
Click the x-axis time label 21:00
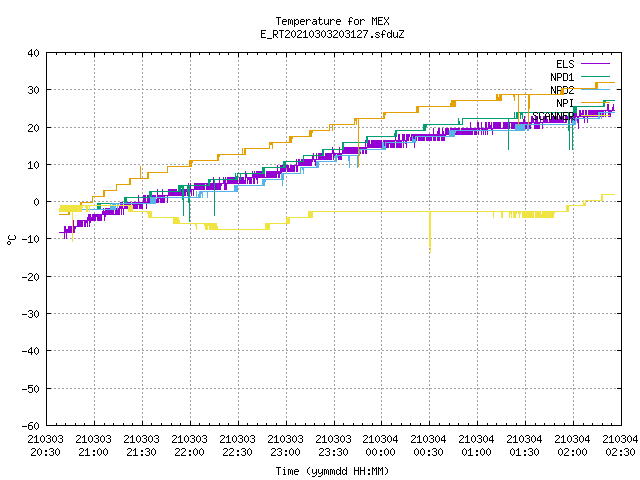[93, 452]
